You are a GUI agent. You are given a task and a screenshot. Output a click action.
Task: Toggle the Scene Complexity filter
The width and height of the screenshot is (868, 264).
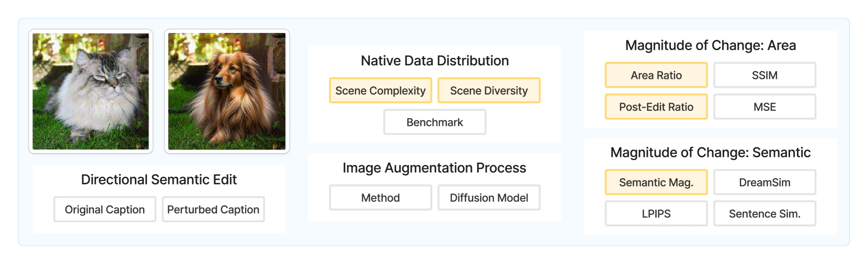[x=380, y=91]
